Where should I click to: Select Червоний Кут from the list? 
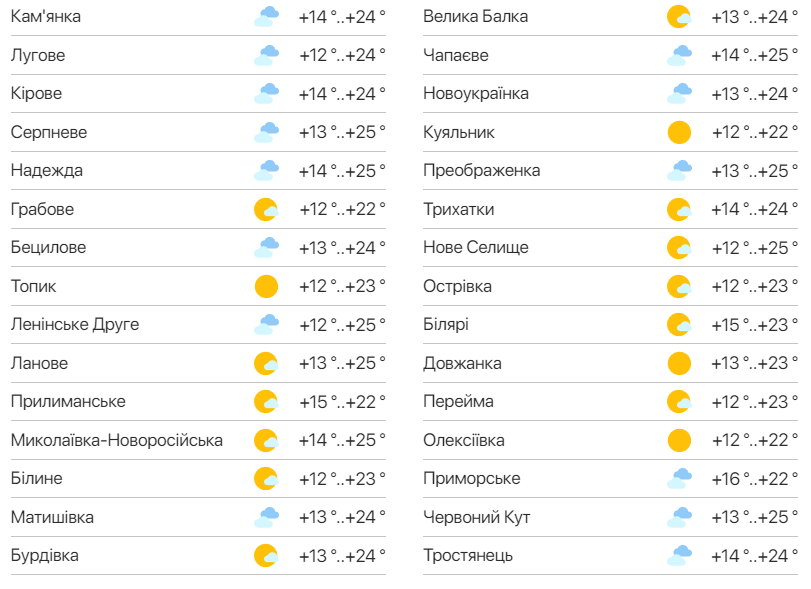pos(468,517)
